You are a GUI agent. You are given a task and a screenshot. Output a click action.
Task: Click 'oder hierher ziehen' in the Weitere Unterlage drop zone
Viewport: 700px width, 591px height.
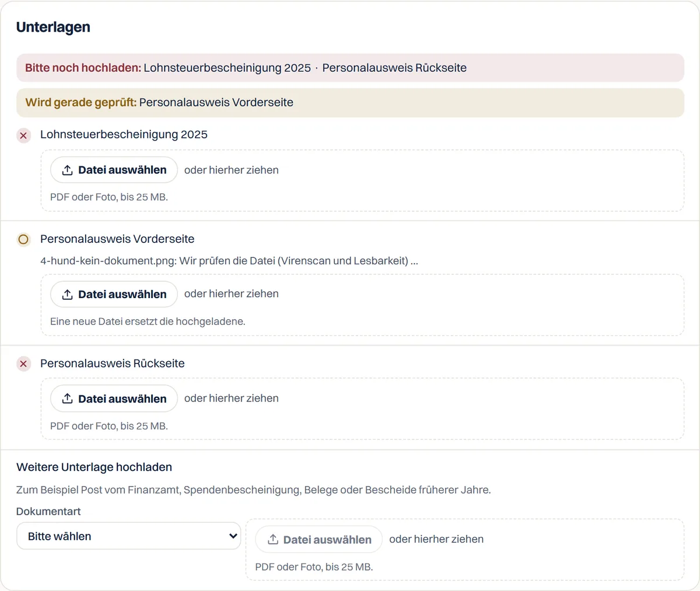pyautogui.click(x=436, y=539)
